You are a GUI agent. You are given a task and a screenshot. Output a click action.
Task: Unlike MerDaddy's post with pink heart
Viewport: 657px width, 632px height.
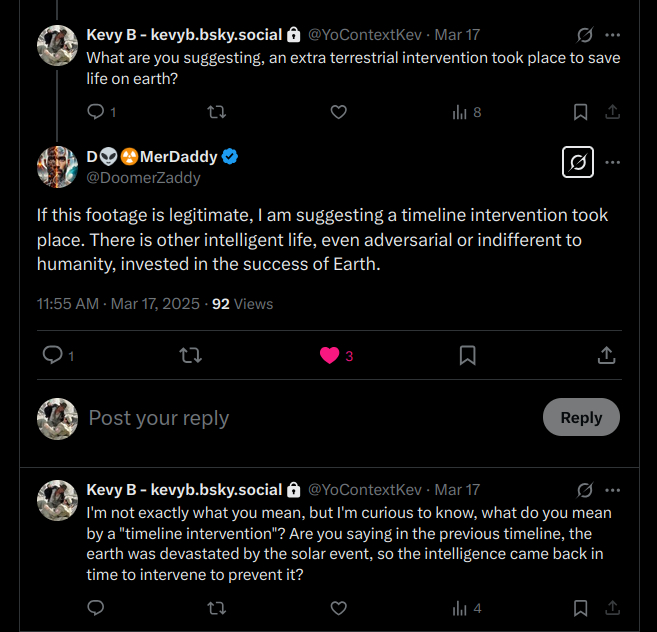pyautogui.click(x=330, y=355)
